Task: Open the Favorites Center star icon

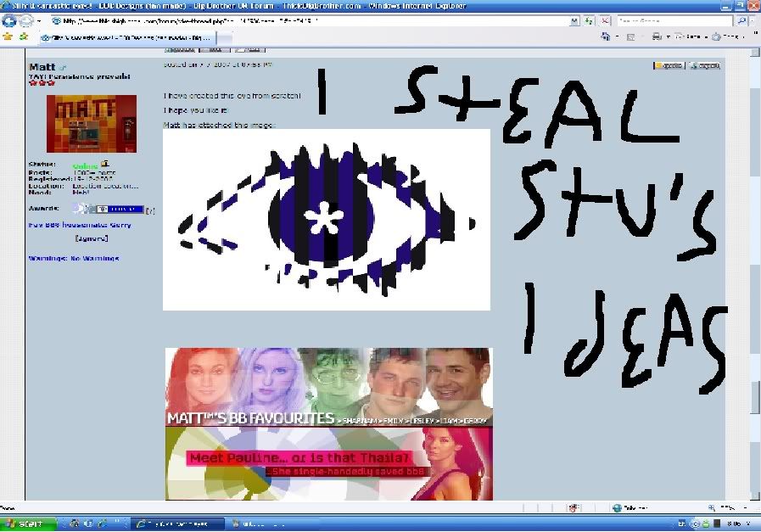Action: click(8, 36)
